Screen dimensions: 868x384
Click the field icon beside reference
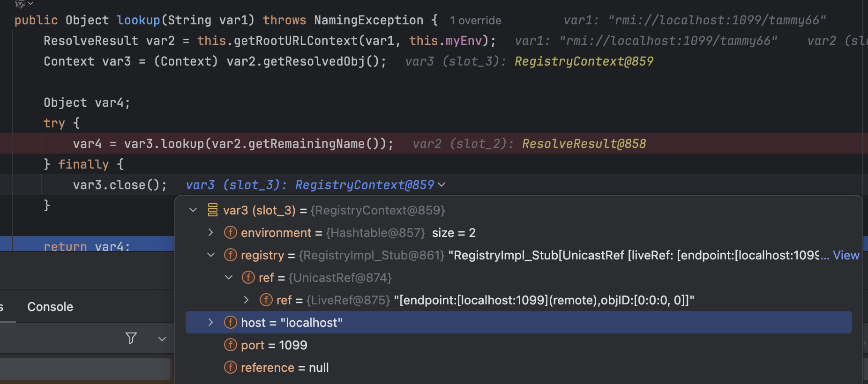tap(230, 368)
